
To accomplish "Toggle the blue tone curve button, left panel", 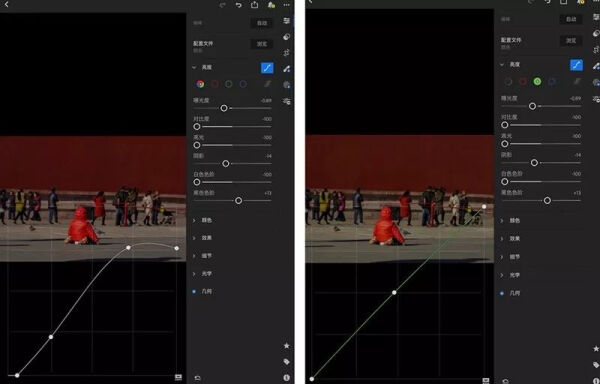I will click(x=267, y=68).
